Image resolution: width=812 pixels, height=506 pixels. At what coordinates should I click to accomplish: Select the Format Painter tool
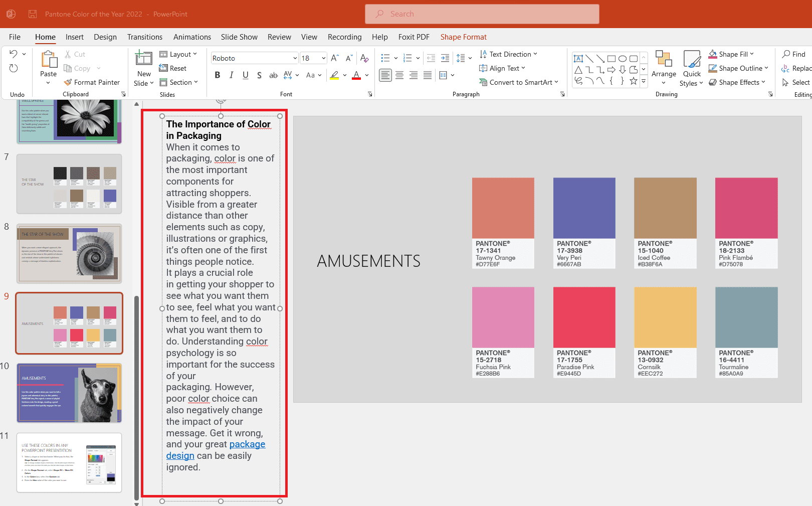[x=92, y=82]
